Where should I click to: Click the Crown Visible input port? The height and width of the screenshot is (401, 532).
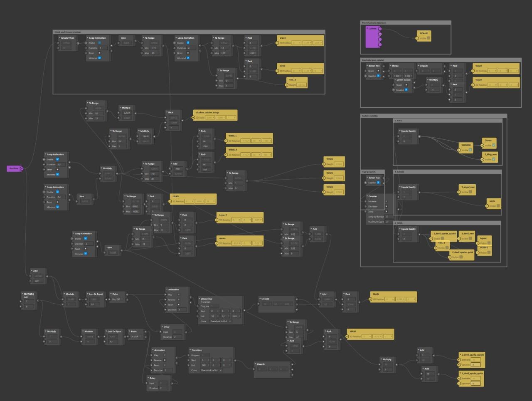coord(483,145)
